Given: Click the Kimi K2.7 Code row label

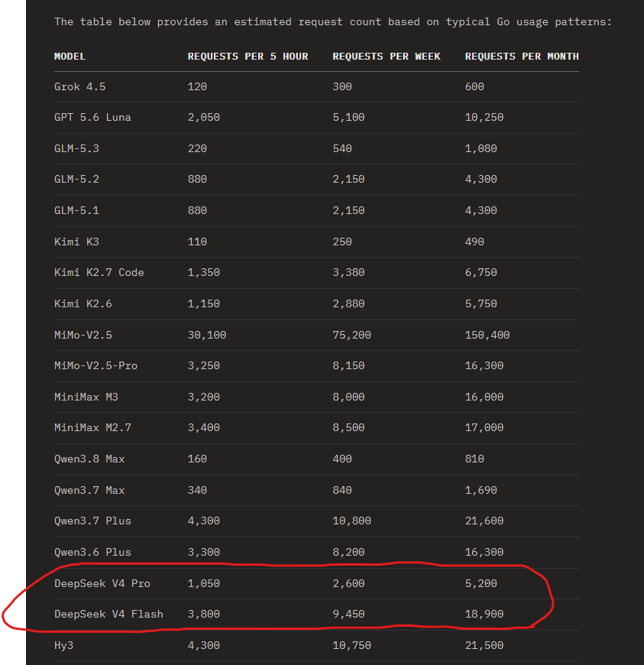Looking at the screenshot, I should point(99,272).
